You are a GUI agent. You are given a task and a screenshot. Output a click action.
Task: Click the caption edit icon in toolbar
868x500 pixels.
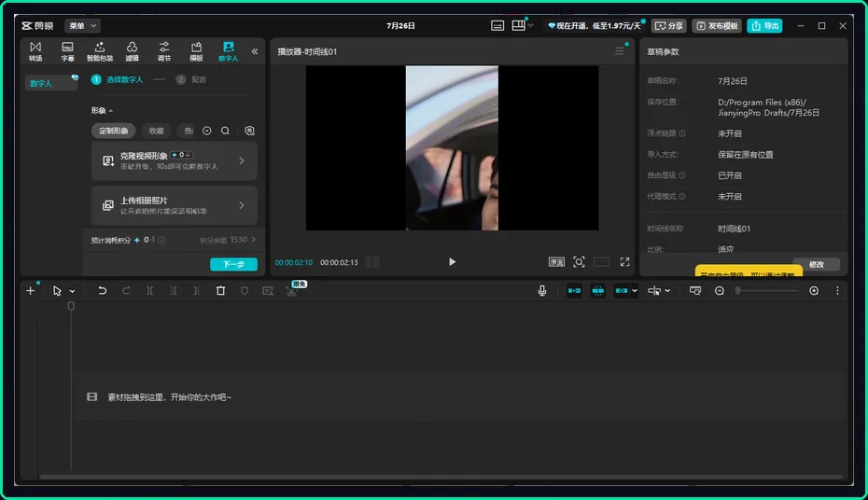(268, 290)
